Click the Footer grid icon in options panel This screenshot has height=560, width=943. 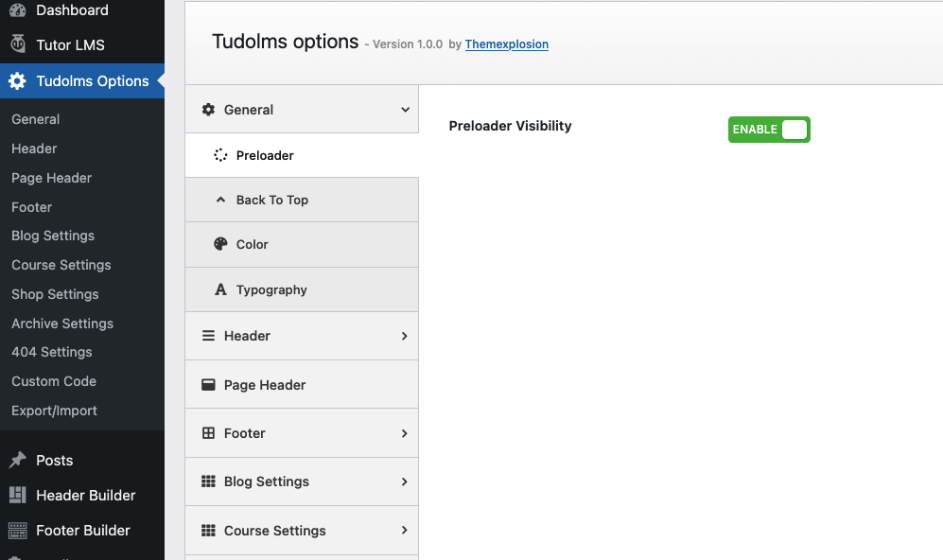(x=208, y=433)
